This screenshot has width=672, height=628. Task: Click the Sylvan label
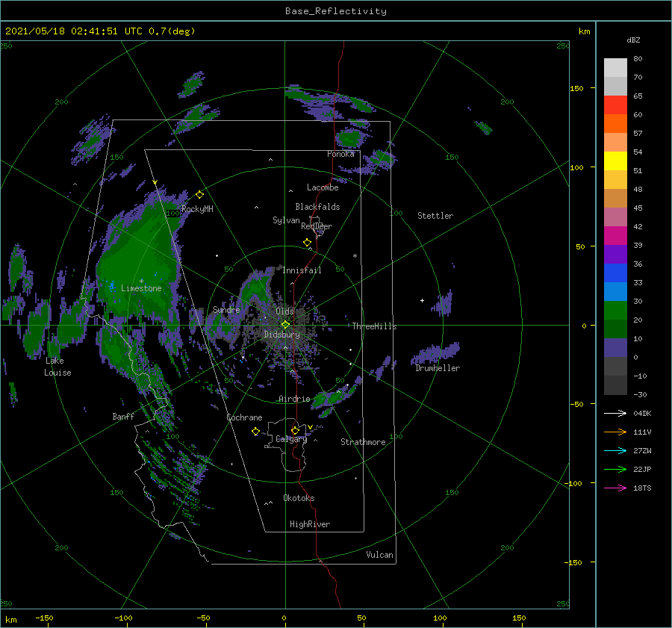coord(286,220)
